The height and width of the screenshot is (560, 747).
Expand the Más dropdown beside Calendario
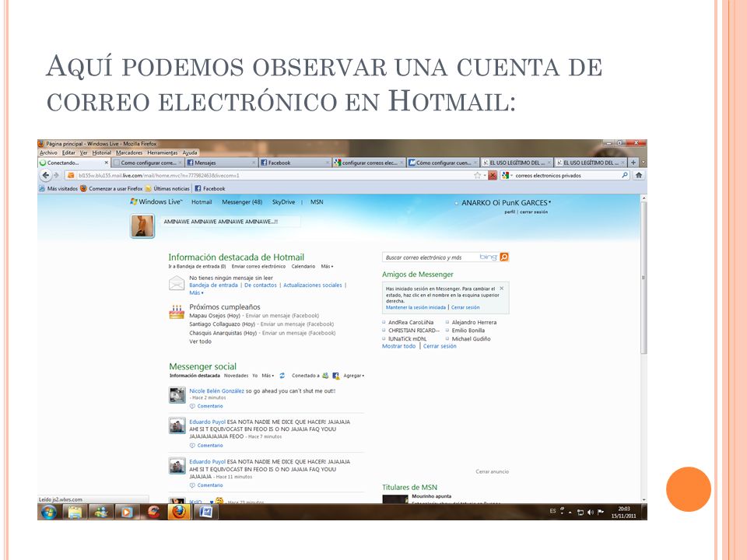tap(327, 266)
